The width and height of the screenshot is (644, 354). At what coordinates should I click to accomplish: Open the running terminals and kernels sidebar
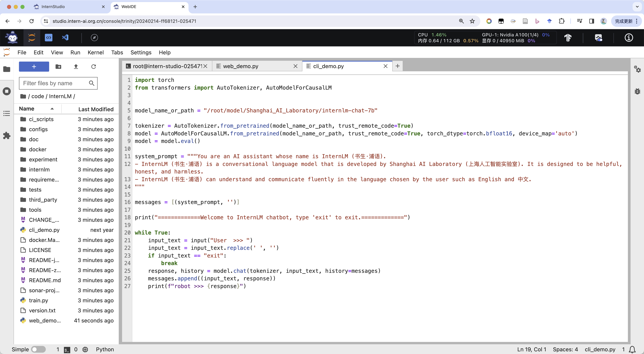(7, 91)
